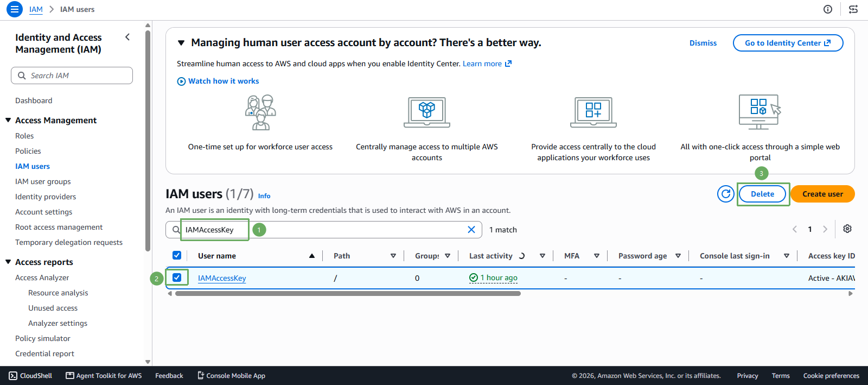The height and width of the screenshot is (385, 868).
Task: Open Access Analyzer
Action: tap(42, 277)
